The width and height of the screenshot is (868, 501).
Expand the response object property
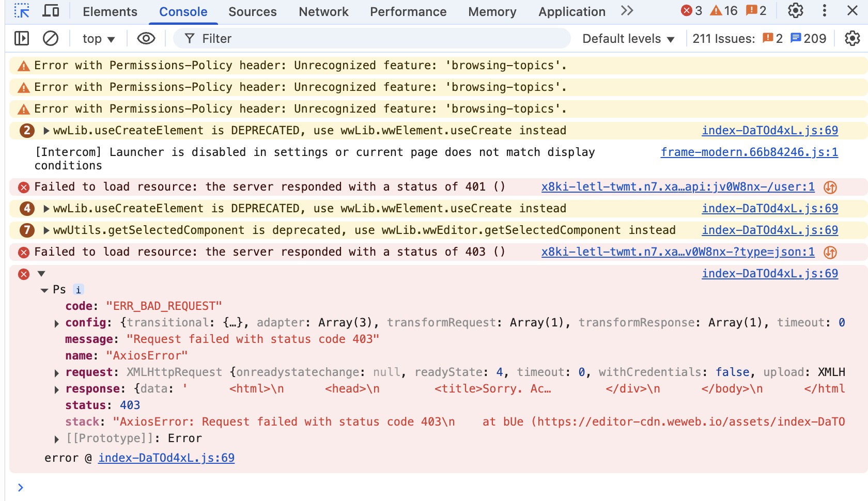(x=57, y=389)
